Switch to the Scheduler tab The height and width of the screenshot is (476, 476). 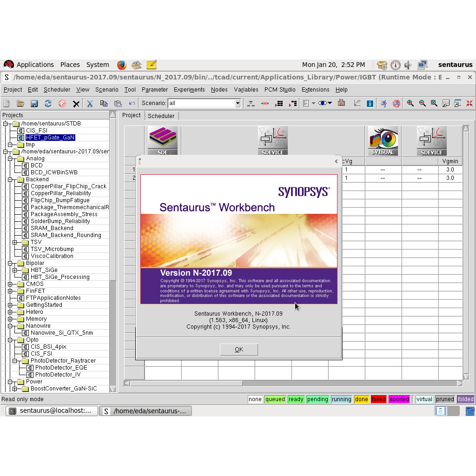point(161,116)
